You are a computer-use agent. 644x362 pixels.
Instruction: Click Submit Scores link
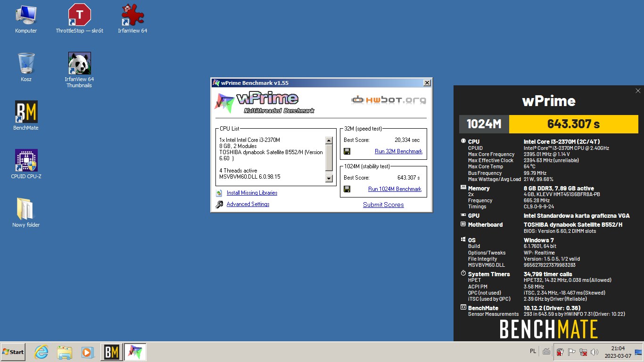coord(383,205)
